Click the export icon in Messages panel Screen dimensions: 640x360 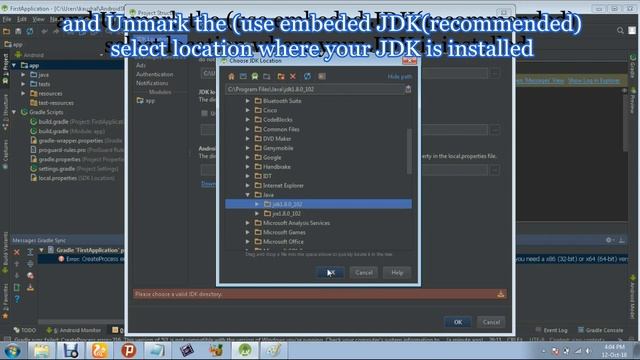click(30, 287)
